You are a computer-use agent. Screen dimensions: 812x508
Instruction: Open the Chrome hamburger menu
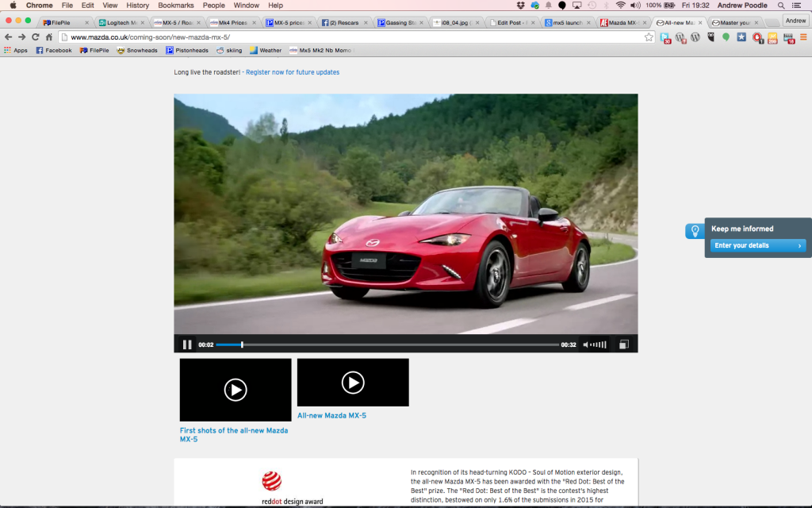[804, 37]
